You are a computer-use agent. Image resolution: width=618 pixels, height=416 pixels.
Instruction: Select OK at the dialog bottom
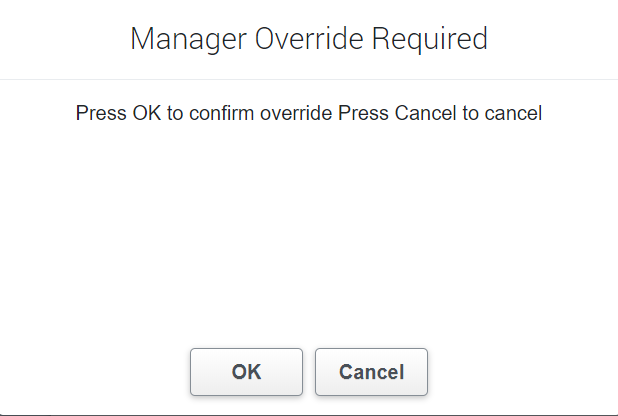click(246, 372)
